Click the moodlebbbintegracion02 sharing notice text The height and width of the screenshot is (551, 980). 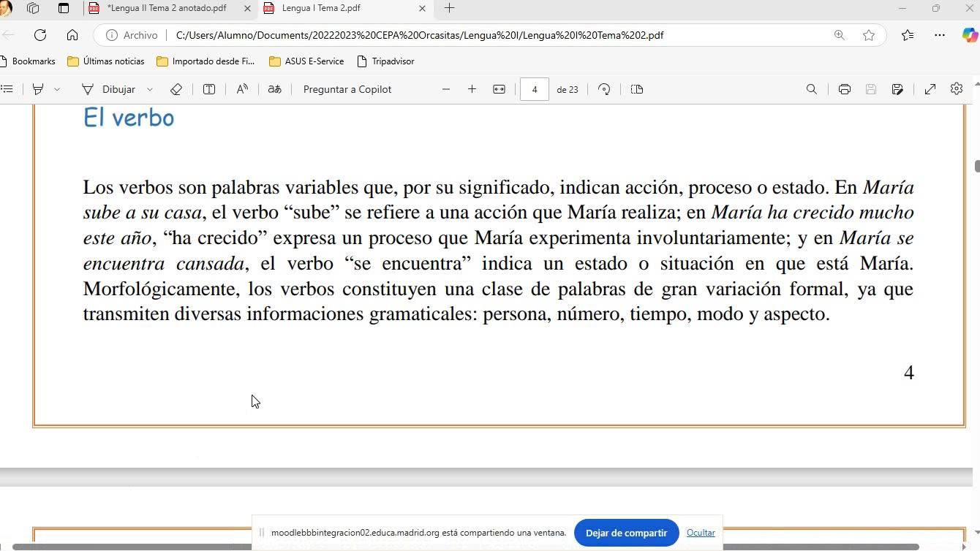418,533
